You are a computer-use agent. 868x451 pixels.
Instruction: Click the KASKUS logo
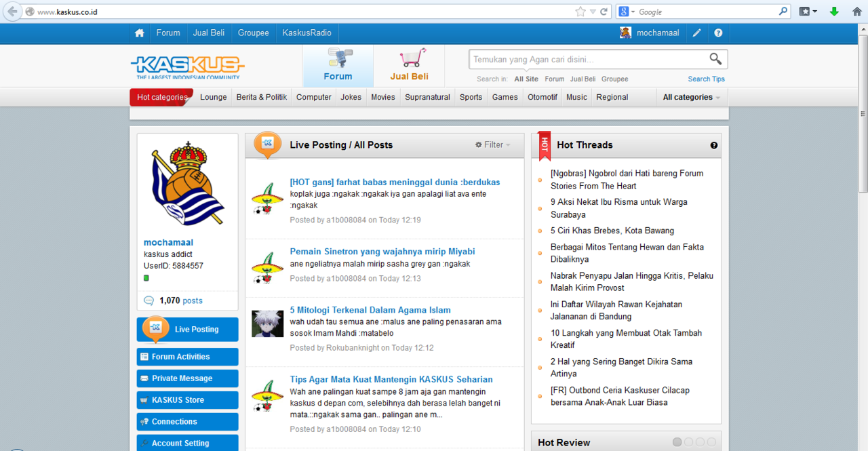[x=187, y=67]
